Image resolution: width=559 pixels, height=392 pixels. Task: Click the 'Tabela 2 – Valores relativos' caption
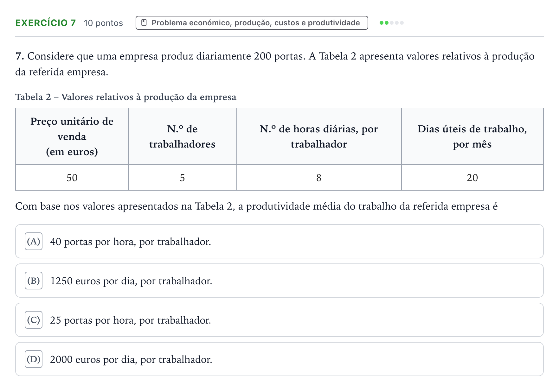[x=126, y=97]
